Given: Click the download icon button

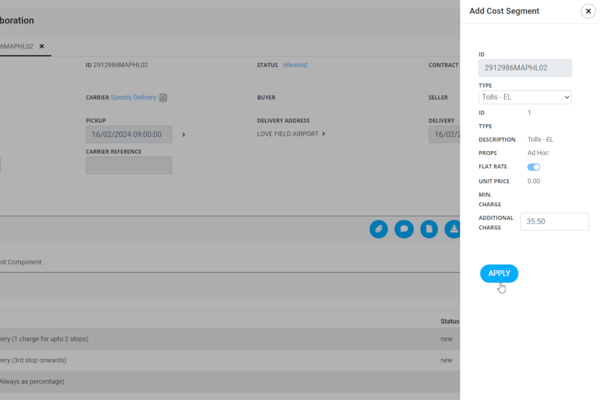Looking at the screenshot, I should (453, 229).
